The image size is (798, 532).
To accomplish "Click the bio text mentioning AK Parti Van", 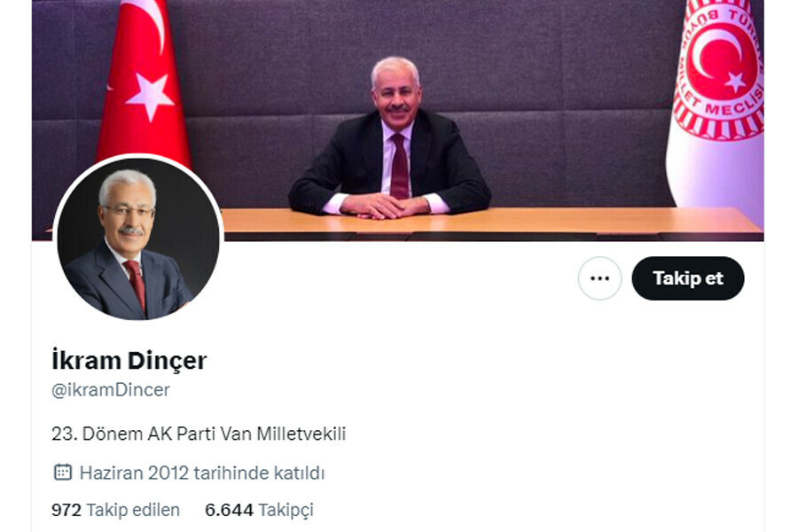I will [199, 434].
